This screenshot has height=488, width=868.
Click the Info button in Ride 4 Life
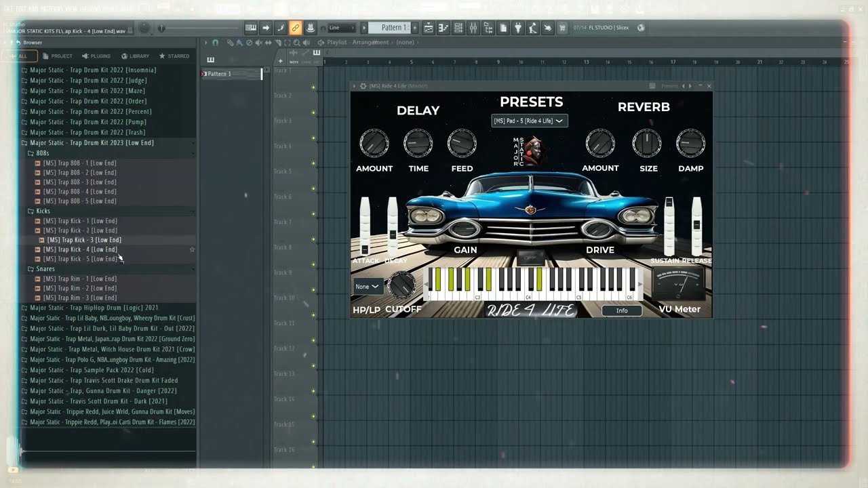pos(622,310)
